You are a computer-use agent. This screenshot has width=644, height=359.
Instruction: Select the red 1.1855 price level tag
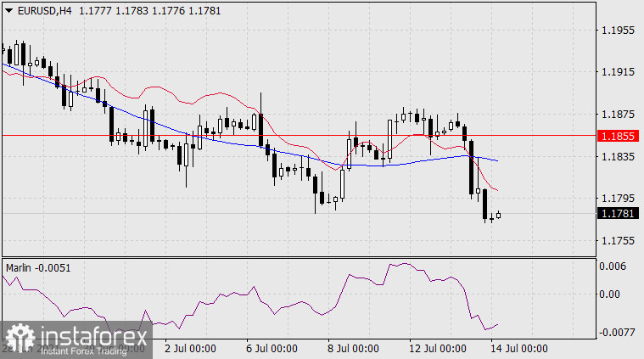(618, 136)
